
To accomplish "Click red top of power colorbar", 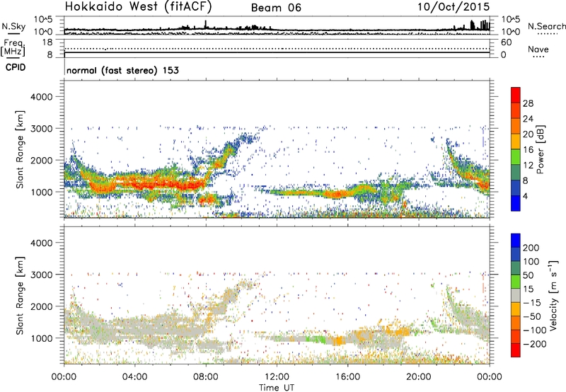I will [x=516, y=95].
